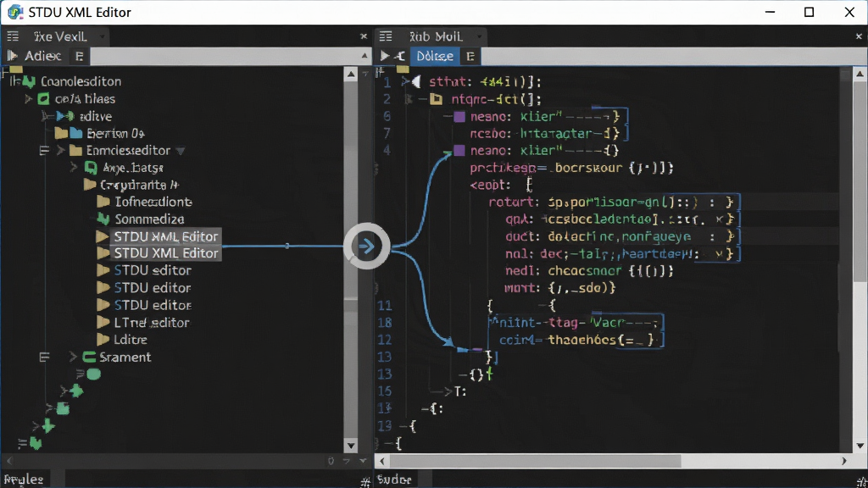Click the blue-green icon beside adiive
Viewport: 868px width, 488px height.
point(66,116)
